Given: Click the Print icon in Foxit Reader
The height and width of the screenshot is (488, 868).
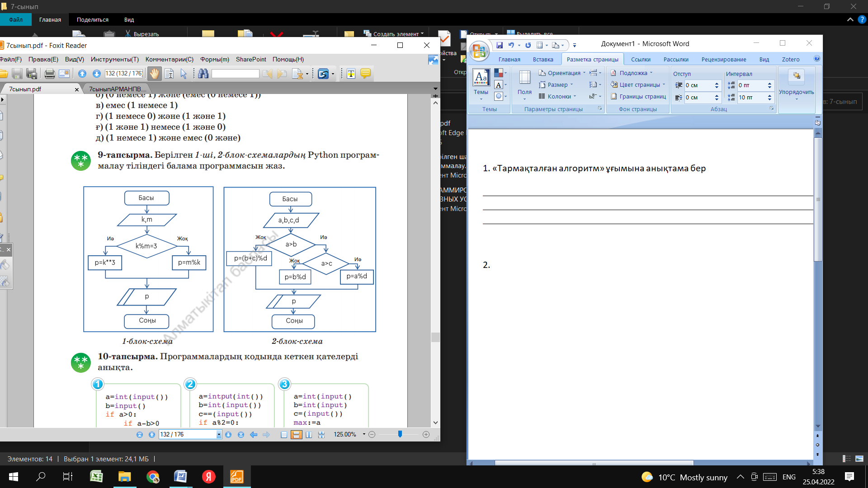Looking at the screenshot, I should coord(50,74).
